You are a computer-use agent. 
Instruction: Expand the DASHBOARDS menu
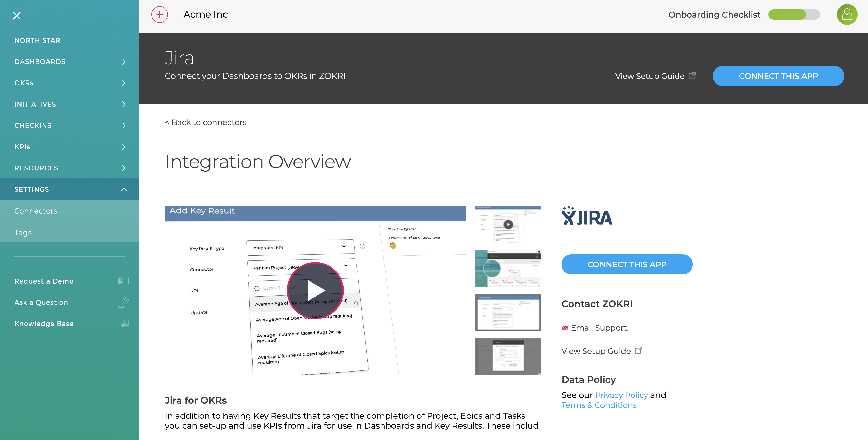[x=40, y=62]
